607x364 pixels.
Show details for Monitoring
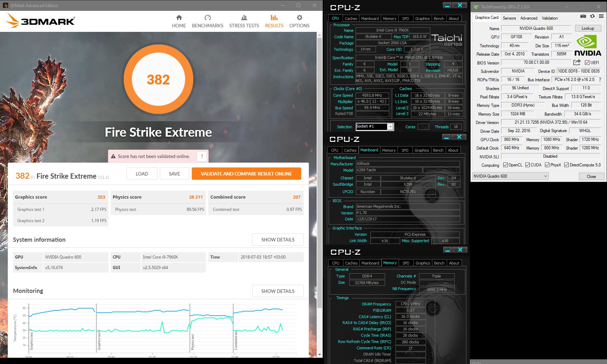[x=278, y=291]
